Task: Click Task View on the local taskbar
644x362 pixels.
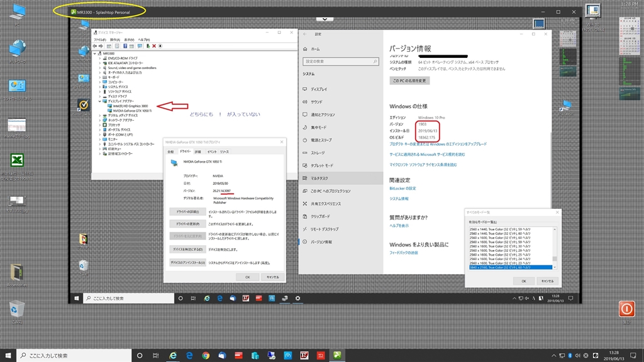Action: [x=156, y=356]
